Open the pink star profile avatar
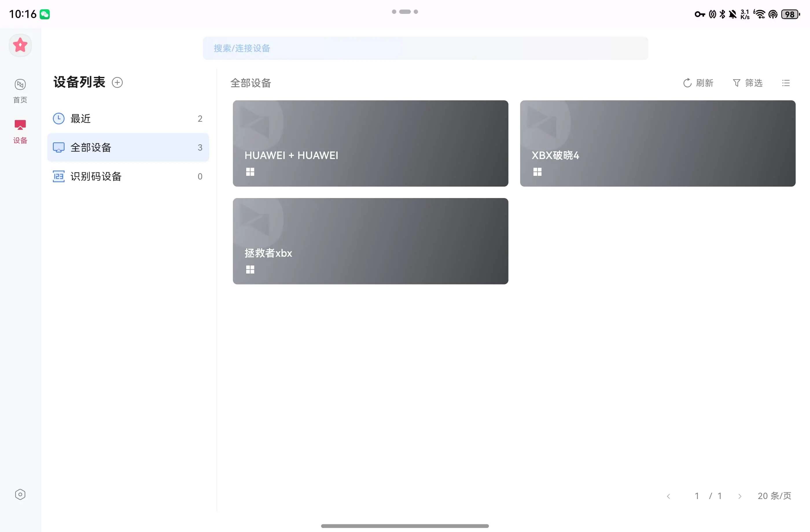 click(x=20, y=45)
